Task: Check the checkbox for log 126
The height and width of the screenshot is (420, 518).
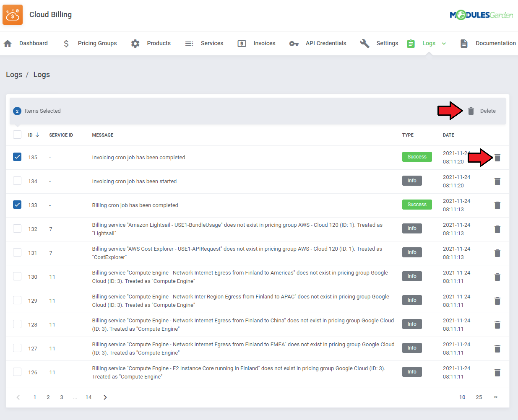Action: (17, 372)
